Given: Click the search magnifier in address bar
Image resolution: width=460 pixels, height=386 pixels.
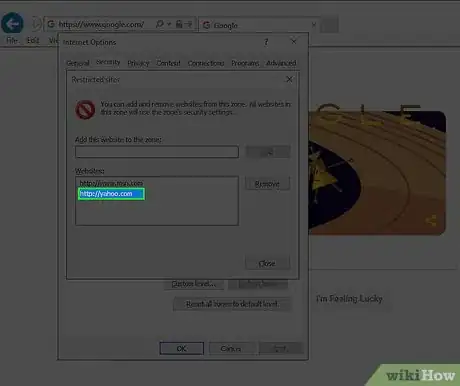Looking at the screenshot, I should coord(160,24).
